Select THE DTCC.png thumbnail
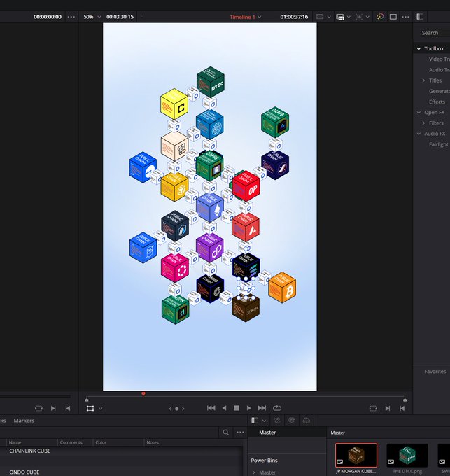 pos(407,455)
